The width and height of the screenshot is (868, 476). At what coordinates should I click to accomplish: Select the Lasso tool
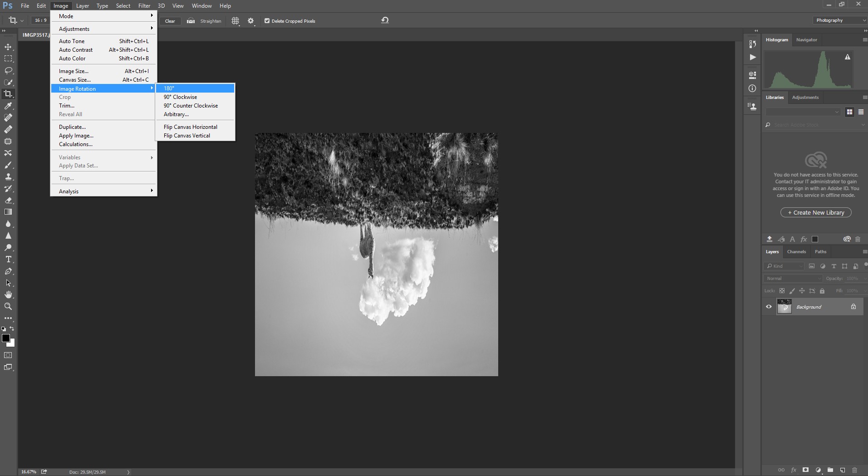(8, 70)
